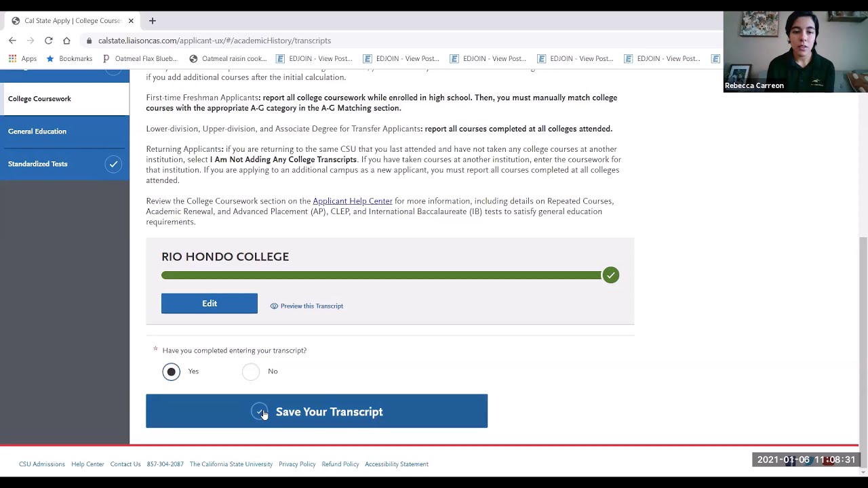Select the Cal State Apply browser tab
The width and height of the screenshot is (868, 488).
pos(72,21)
